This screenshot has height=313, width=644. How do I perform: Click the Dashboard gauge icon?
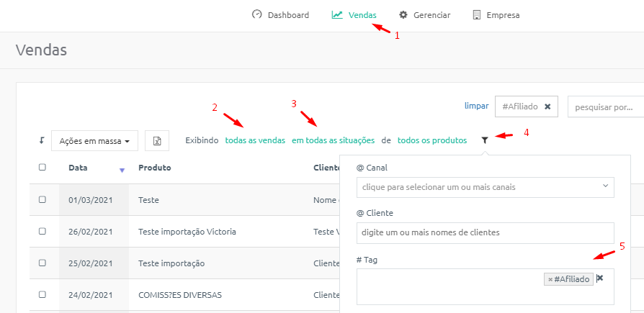pyautogui.click(x=256, y=14)
